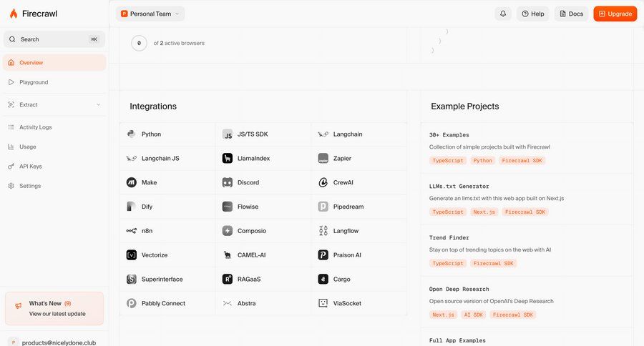Click the CrewAI integration icon
Image resolution: width=644 pixels, height=346 pixels.
tap(323, 182)
